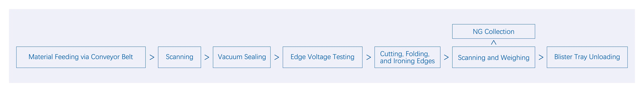This screenshot has width=644, height=92.
Task: Click Cutting, Folding, and Ironing Edges box
Action: coord(407,57)
